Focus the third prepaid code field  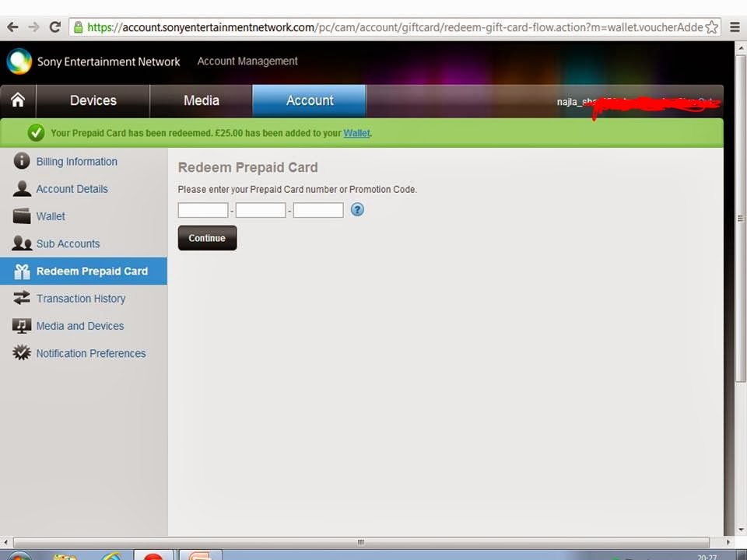click(x=318, y=210)
